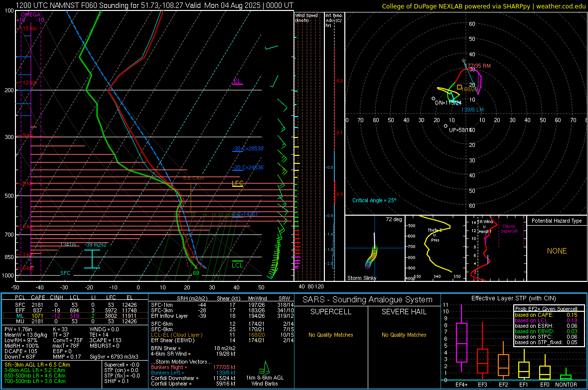This screenshot has width=588, height=390.
Task: Click the based on LCL: 0.19 line
Action: point(546,320)
